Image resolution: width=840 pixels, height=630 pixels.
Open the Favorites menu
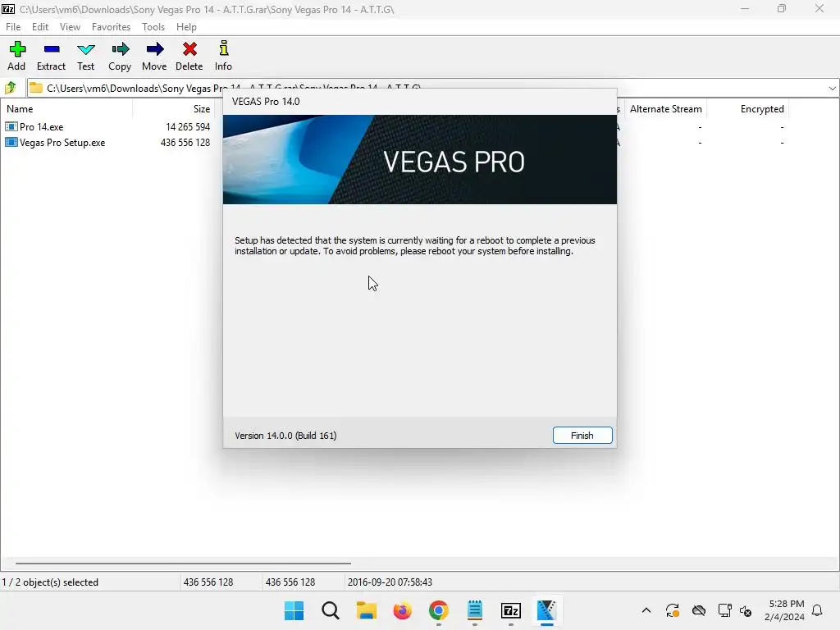tap(111, 27)
